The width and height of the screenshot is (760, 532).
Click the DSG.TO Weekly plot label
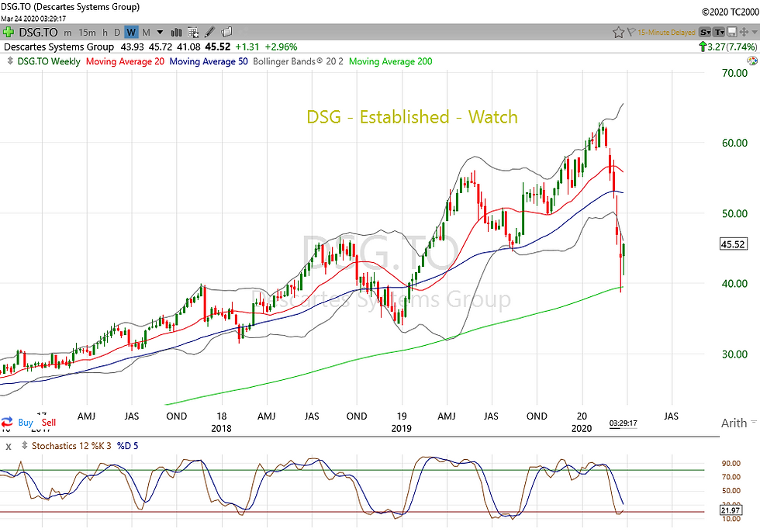point(48,61)
